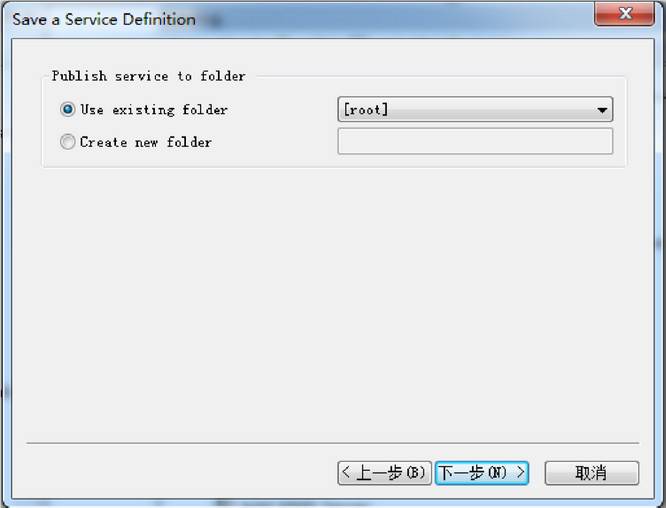Click the "Publish service to folder" group heading

149,76
